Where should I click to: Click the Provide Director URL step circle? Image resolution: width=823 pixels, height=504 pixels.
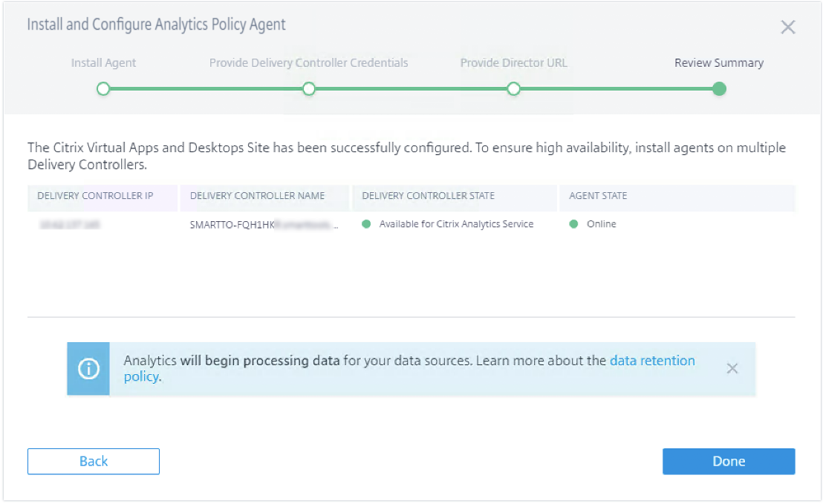[x=513, y=89]
